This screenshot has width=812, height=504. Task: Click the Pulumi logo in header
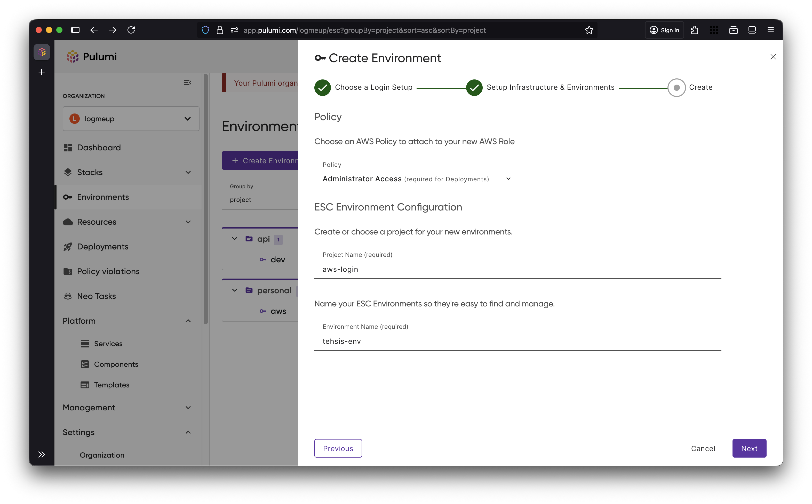click(x=91, y=57)
